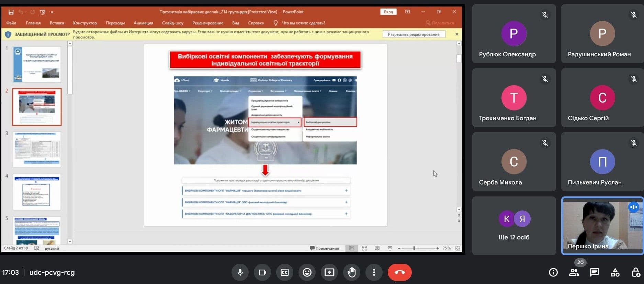Image resolution: width=644 pixels, height=284 pixels.
Task: Toggle camera in Meet controls
Action: click(x=262, y=272)
